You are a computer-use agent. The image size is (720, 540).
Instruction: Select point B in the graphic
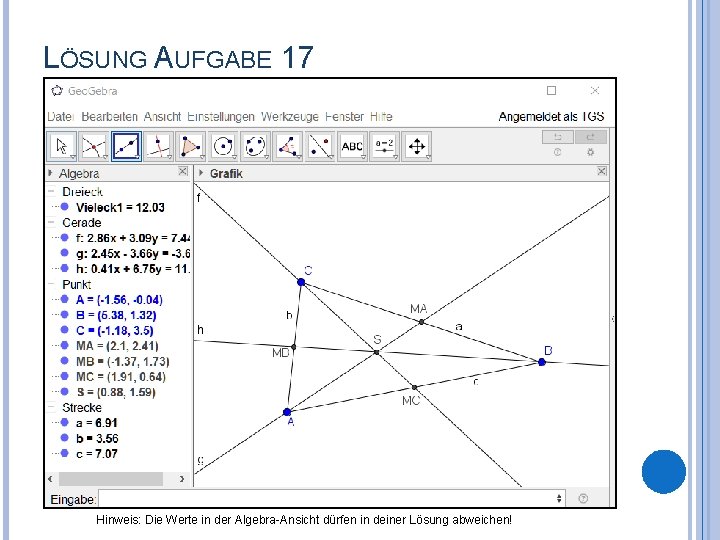click(x=542, y=362)
